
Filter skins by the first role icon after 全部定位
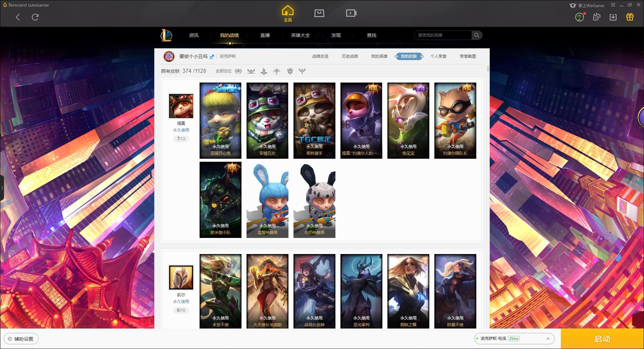[238, 71]
